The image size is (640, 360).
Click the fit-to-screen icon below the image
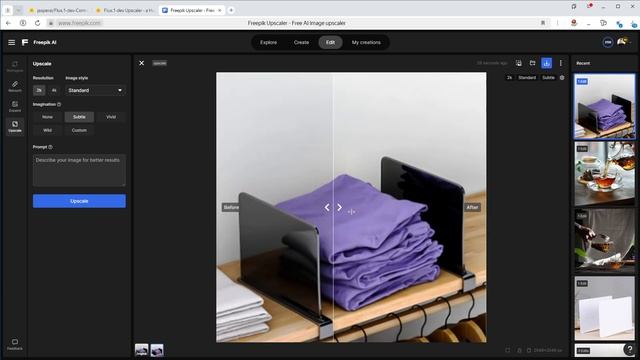click(x=507, y=350)
